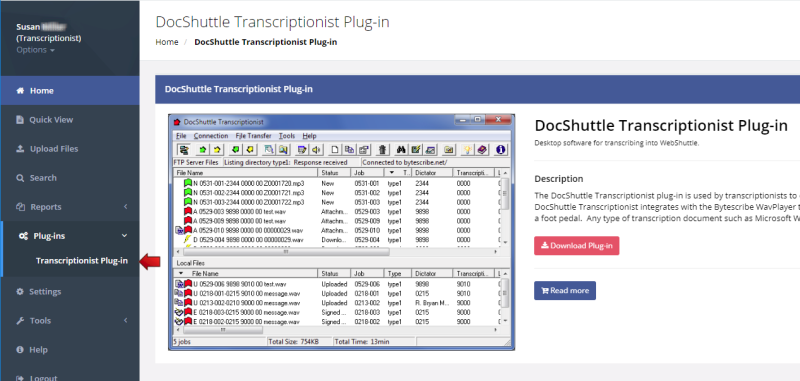Click text 'Desktop software for transcribing into WebShuttle.'
Viewport: 800px width, 381px height.
616,143
